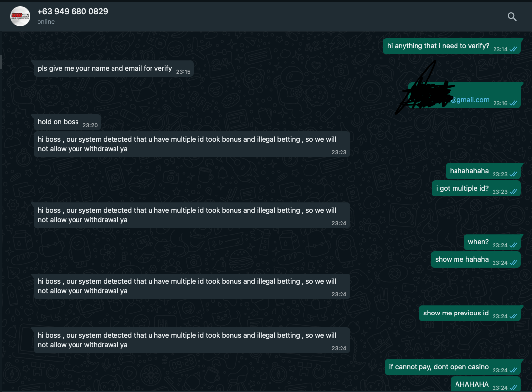Screen dimensions: 532x392
Task: Click double ticks on 'show me previous id'
Action: [513, 316]
